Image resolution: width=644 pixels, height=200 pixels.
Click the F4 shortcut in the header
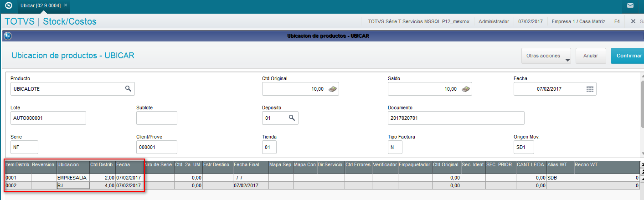[617, 21]
